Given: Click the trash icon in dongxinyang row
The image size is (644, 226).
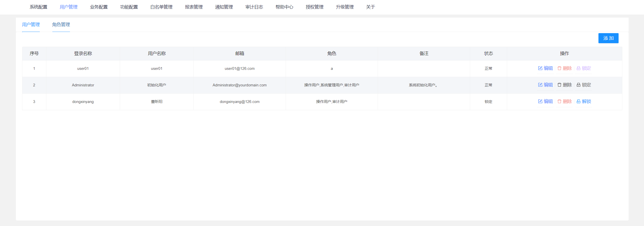Looking at the screenshot, I should (x=559, y=101).
